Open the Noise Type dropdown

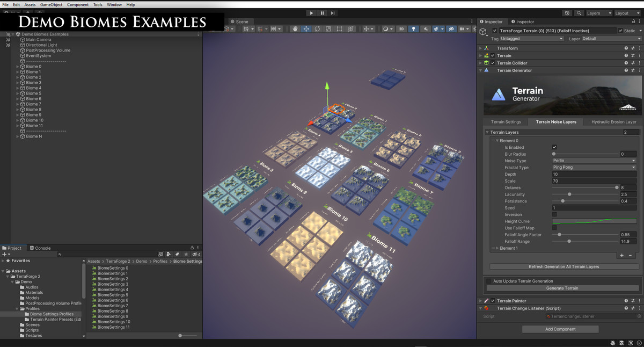(594, 161)
